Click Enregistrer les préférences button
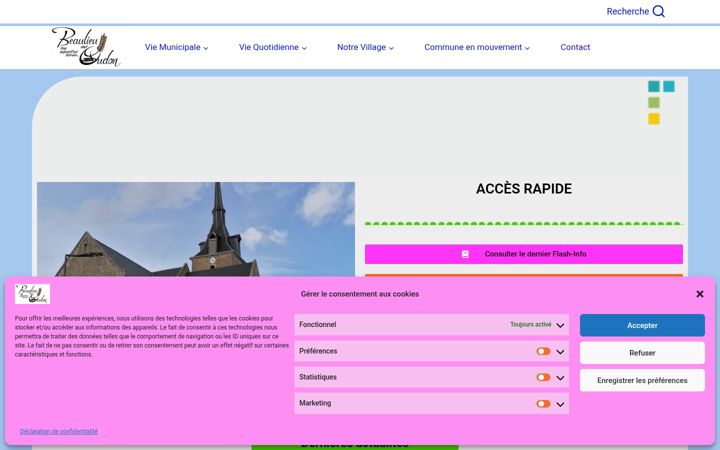Viewport: 720px width, 450px height. click(642, 380)
